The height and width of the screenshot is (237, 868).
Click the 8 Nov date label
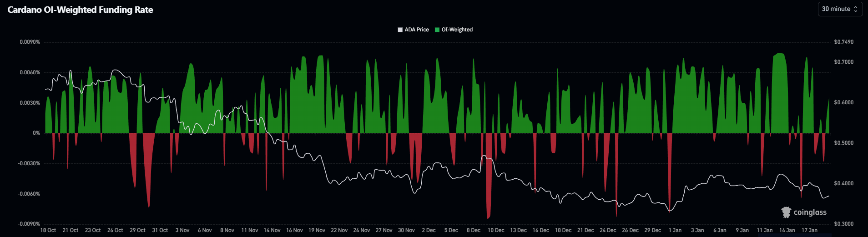pos(227,230)
